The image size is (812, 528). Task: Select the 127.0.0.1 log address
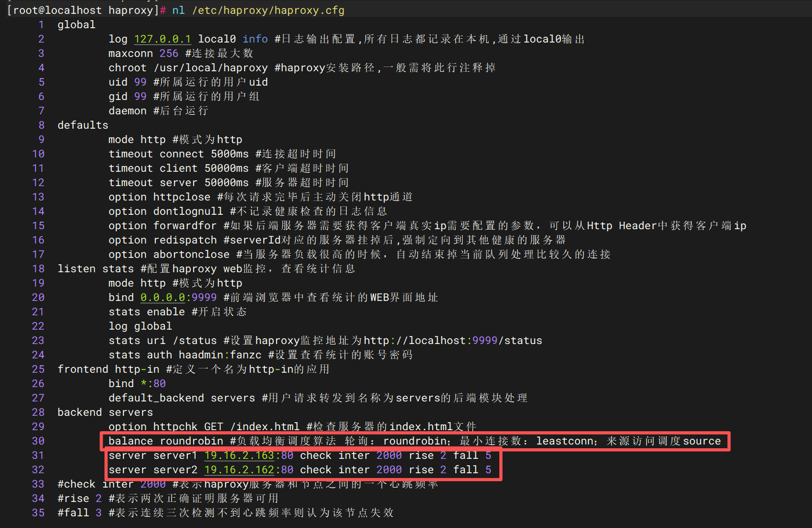[163, 39]
